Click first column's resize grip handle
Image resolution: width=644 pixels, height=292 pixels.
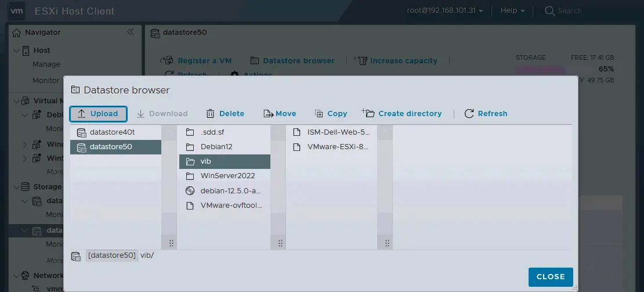(171, 243)
